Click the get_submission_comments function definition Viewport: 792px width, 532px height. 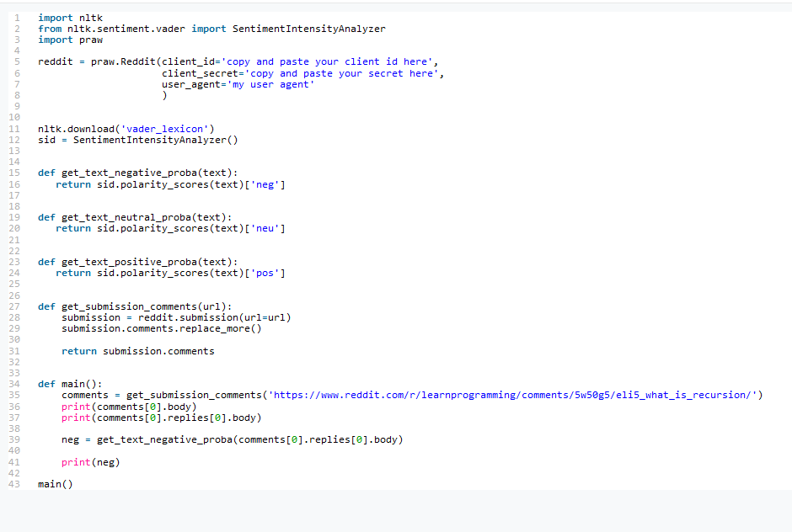135,306
